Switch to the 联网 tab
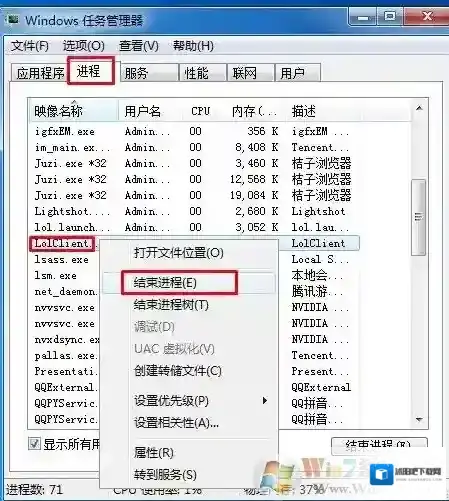Image resolution: width=449 pixels, height=501 pixels. (250, 73)
